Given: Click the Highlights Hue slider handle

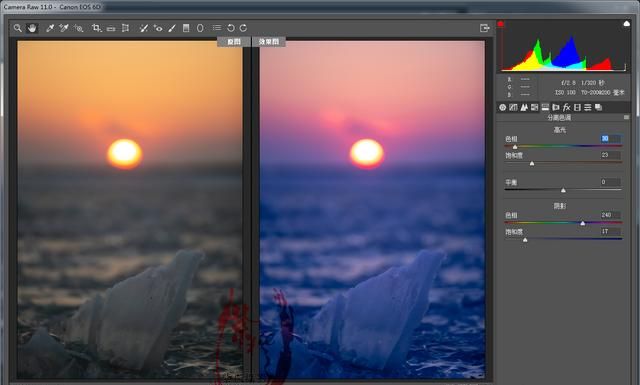Looking at the screenshot, I should (515, 147).
